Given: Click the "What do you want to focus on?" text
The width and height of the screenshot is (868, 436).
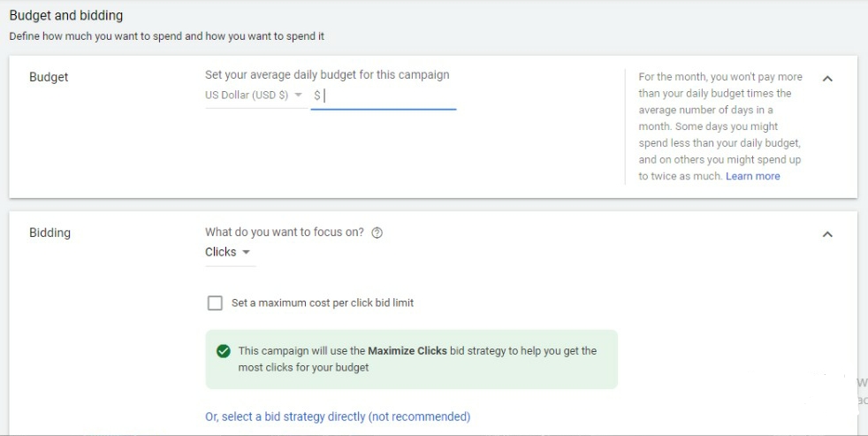Looking at the screenshot, I should pos(285,233).
